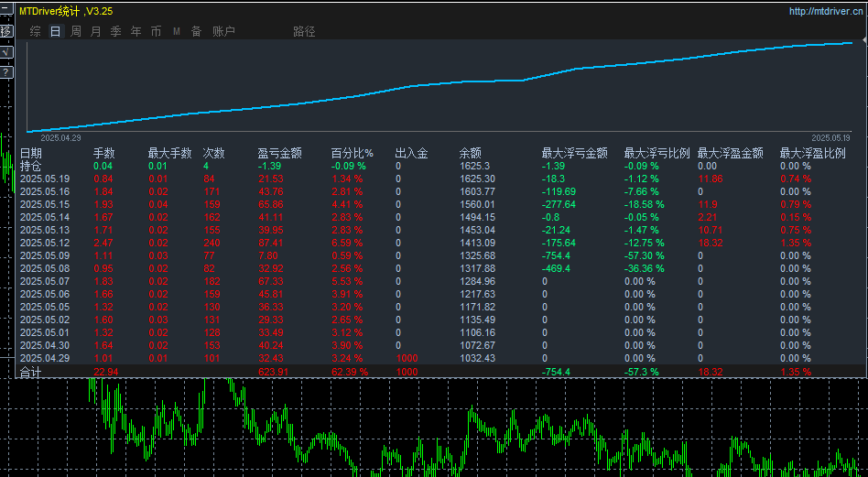Open the 备 notes tab
The width and height of the screenshot is (868, 477).
(197, 31)
